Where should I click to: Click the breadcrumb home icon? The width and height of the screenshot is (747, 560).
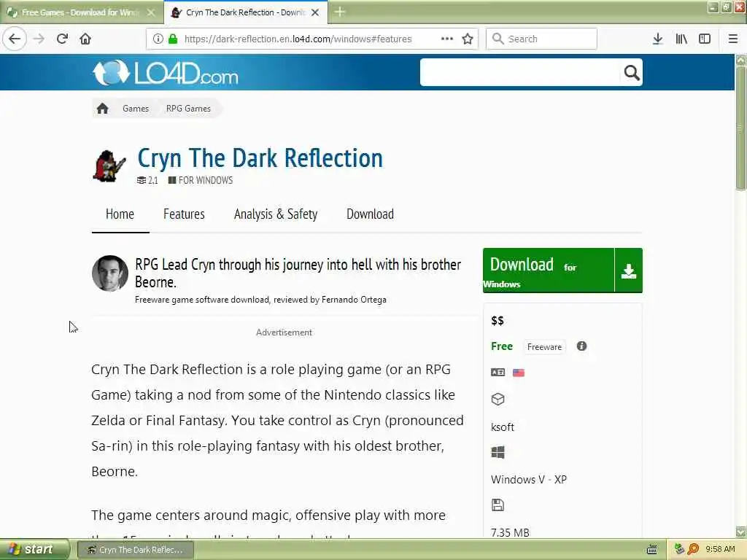(102, 109)
